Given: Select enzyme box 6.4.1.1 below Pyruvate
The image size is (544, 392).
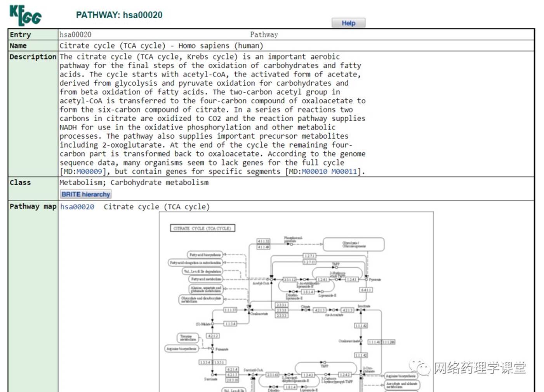Looking at the screenshot, I should pyautogui.click(x=366, y=290).
